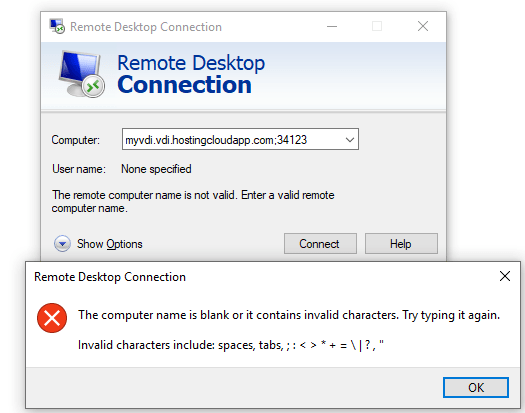Click the red error X icon
This screenshot has width=525, height=413.
pyautogui.click(x=52, y=318)
